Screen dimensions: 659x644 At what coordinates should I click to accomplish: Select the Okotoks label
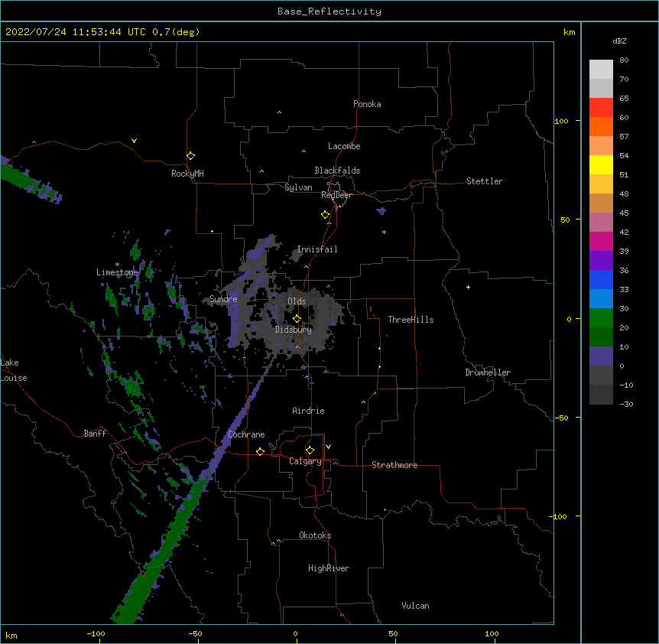(x=315, y=535)
